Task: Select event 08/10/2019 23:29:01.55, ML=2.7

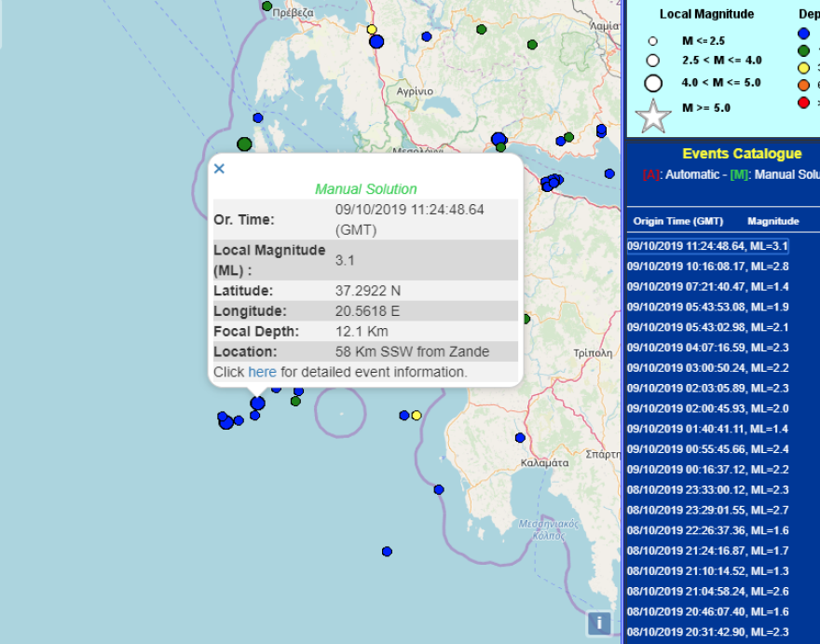Action: [x=707, y=510]
